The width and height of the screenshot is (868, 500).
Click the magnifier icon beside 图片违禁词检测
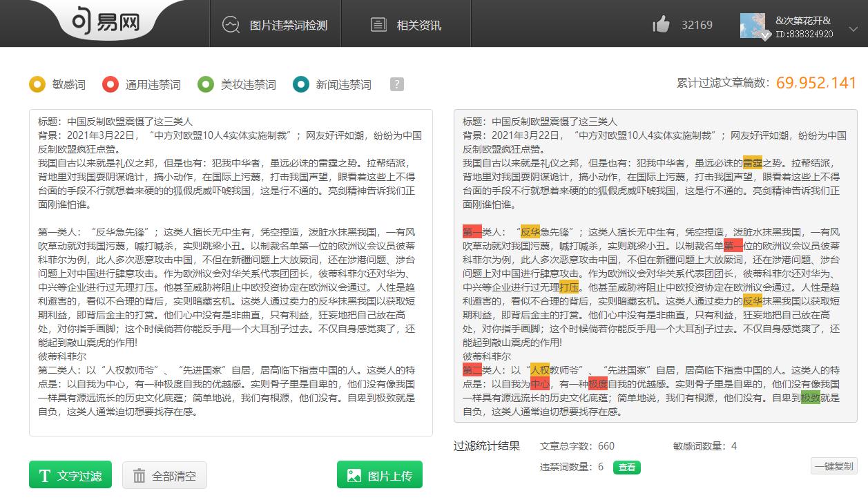231,23
